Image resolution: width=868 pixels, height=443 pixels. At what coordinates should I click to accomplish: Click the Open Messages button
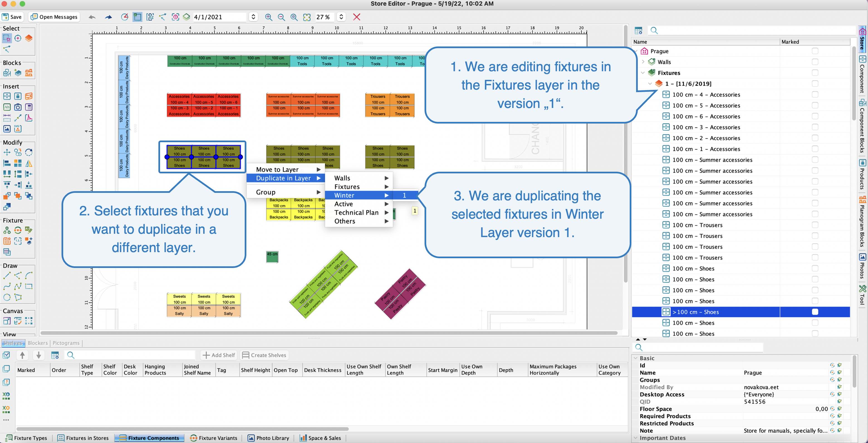tap(54, 17)
